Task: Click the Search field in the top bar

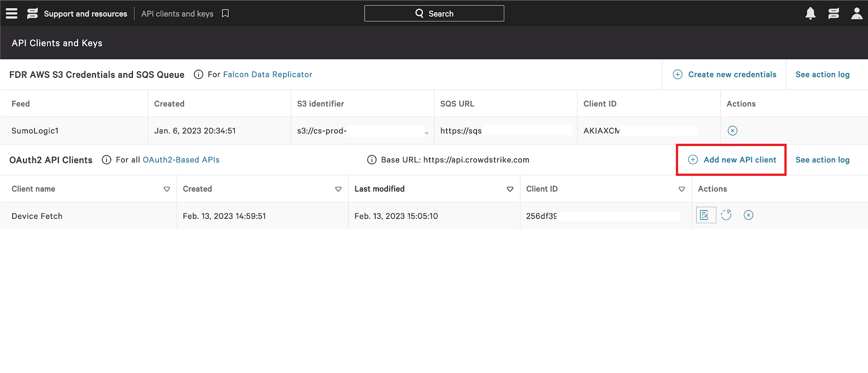Action: click(434, 14)
